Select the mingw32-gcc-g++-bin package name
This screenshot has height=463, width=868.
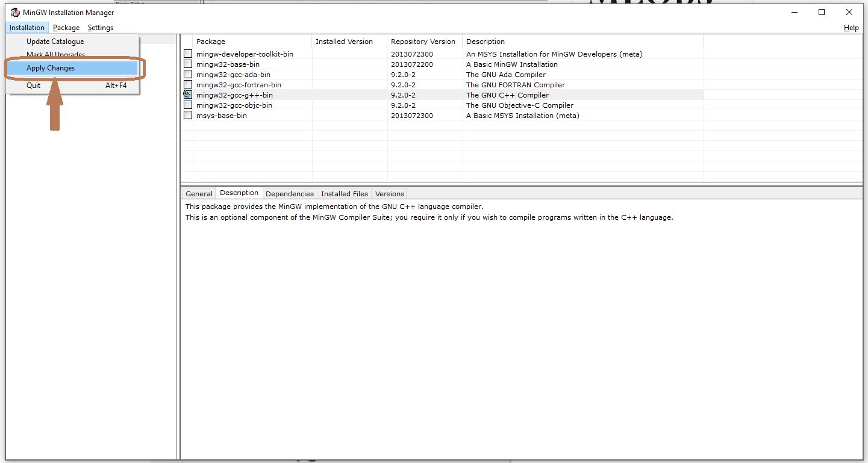coord(234,95)
